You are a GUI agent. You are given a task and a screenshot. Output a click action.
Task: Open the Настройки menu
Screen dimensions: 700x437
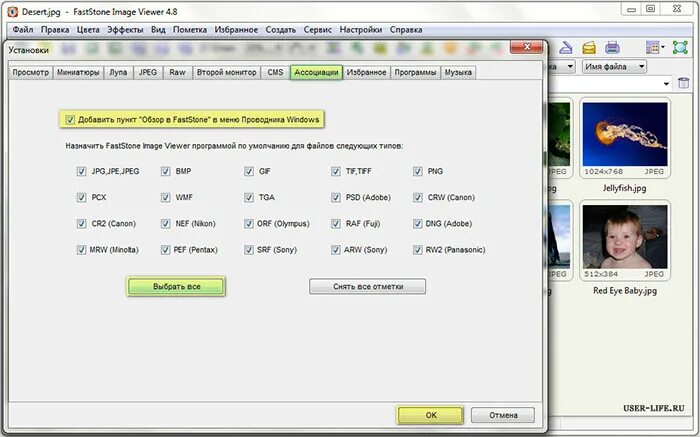[x=361, y=30]
